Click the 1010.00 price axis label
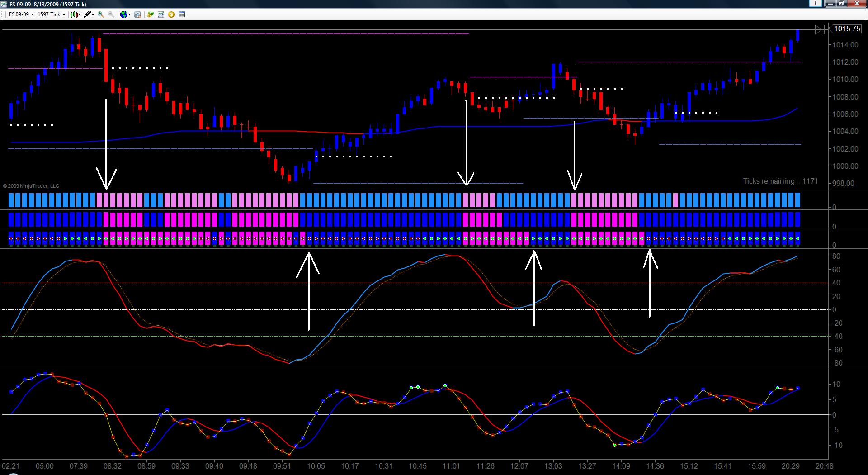This screenshot has width=868, height=475. tap(845, 80)
